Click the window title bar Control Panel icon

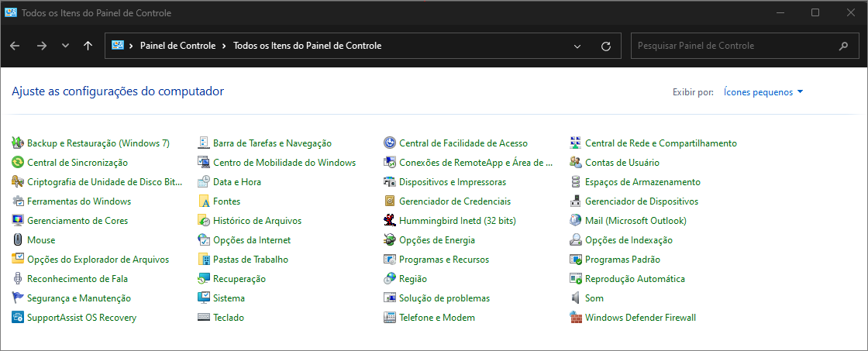(x=10, y=12)
